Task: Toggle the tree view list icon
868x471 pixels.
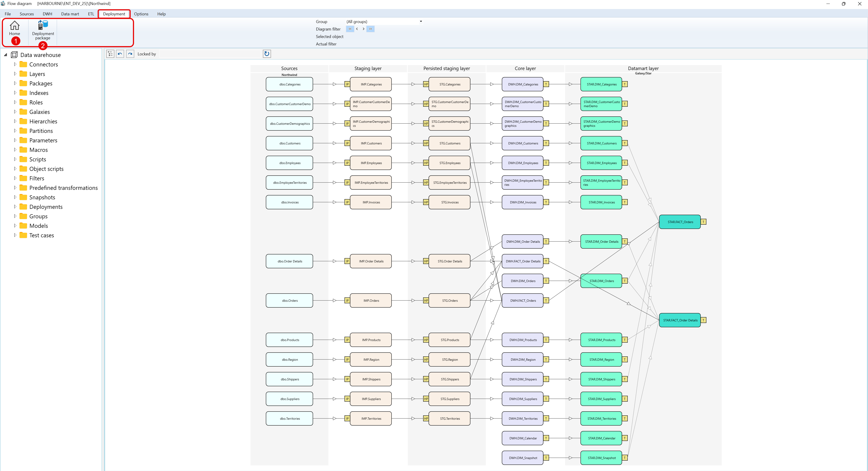Action: click(x=110, y=54)
